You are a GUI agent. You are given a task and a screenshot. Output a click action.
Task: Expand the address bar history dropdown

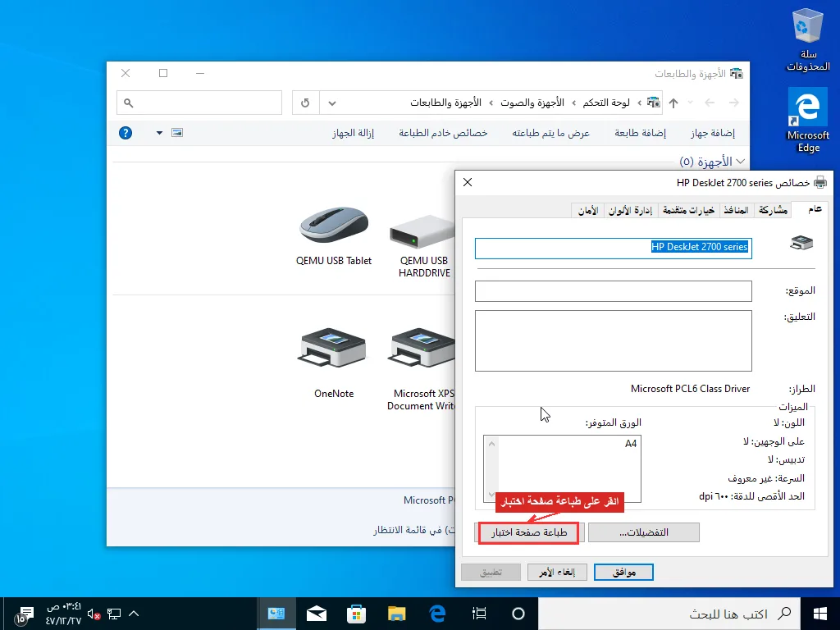point(332,103)
